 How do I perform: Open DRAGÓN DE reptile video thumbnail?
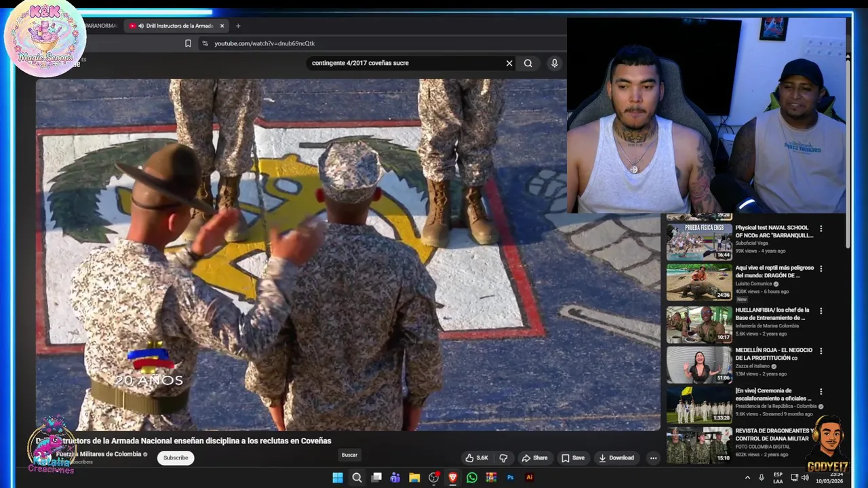click(x=699, y=282)
